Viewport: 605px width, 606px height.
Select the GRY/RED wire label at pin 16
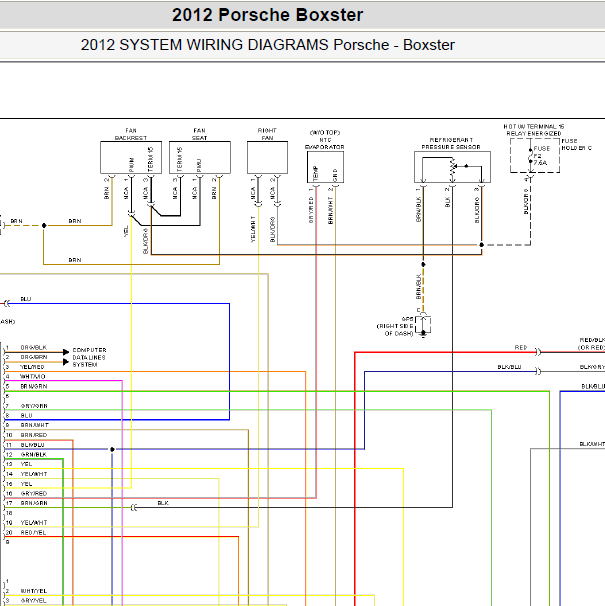click(34, 494)
